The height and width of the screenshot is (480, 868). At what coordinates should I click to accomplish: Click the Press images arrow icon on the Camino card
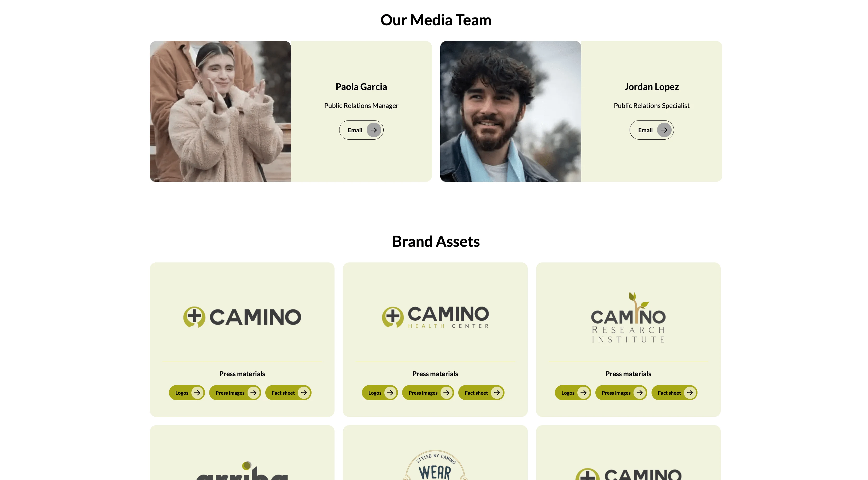[x=253, y=393]
